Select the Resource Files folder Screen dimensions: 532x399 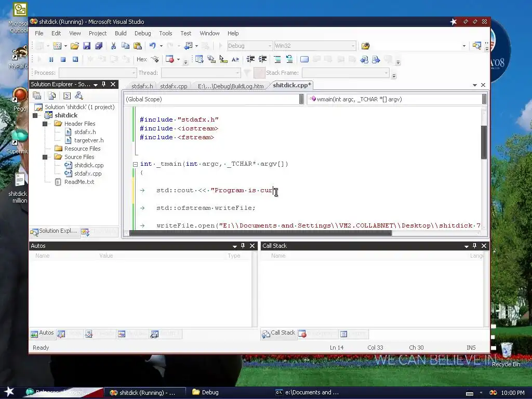click(x=83, y=149)
